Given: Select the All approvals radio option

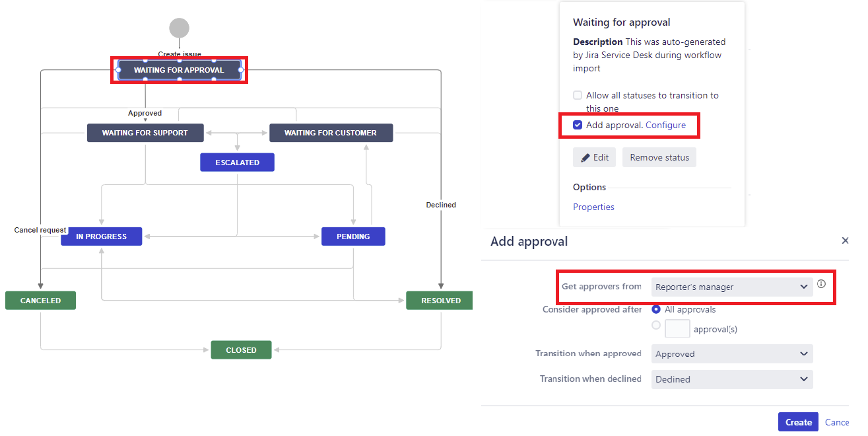Looking at the screenshot, I should pos(656,309).
